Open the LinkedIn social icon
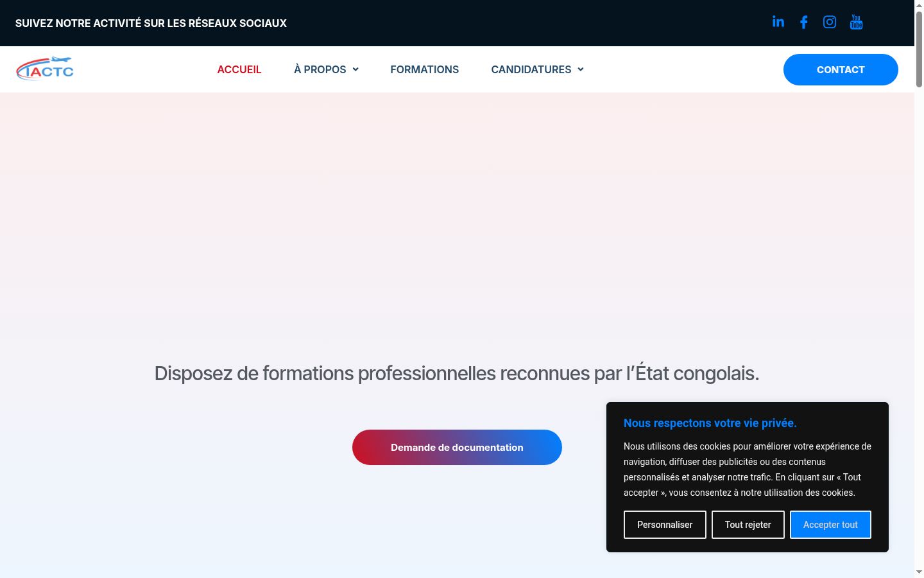This screenshot has height=578, width=924. 778,22
